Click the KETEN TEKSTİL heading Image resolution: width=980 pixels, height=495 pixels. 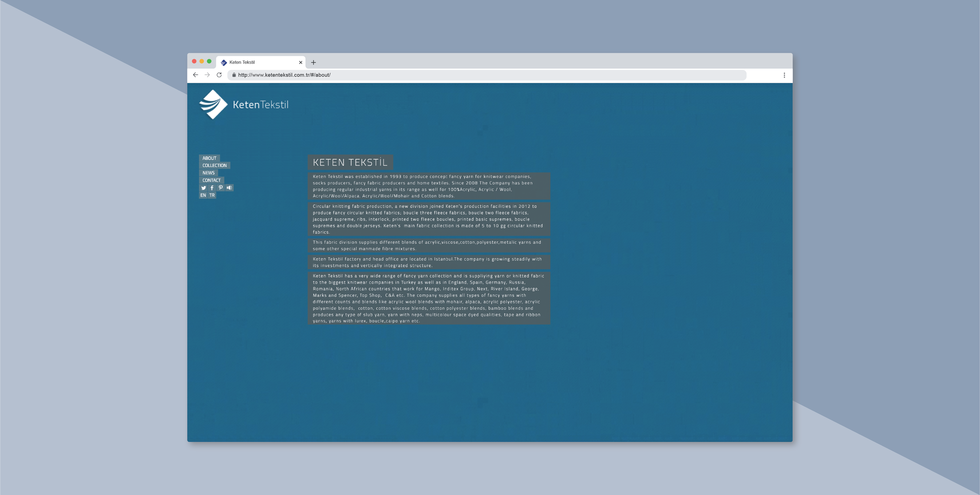350,162
